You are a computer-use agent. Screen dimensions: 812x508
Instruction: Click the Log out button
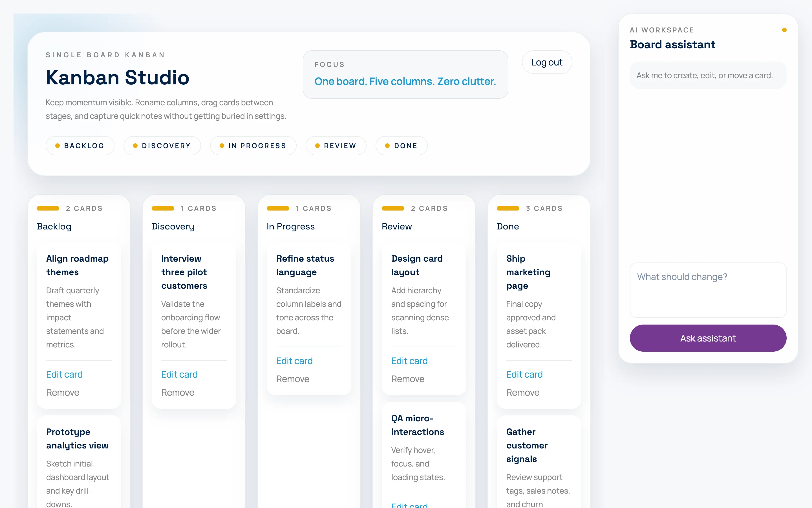[547, 62]
